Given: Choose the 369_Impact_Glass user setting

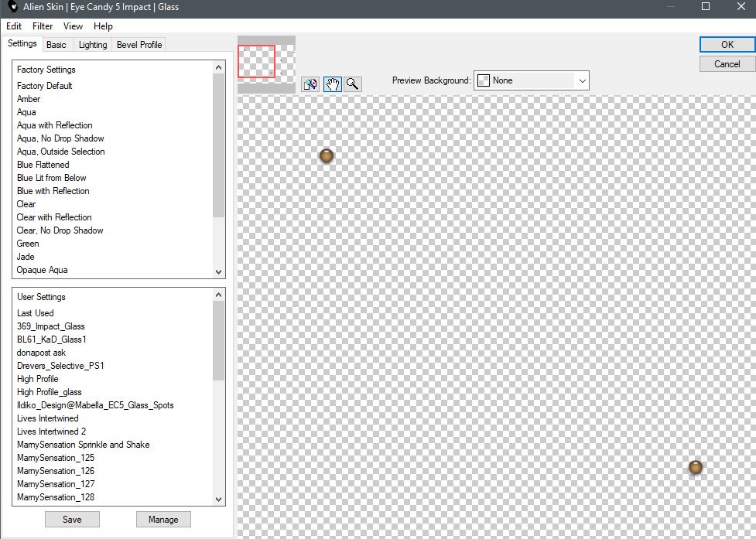Looking at the screenshot, I should coord(51,326).
